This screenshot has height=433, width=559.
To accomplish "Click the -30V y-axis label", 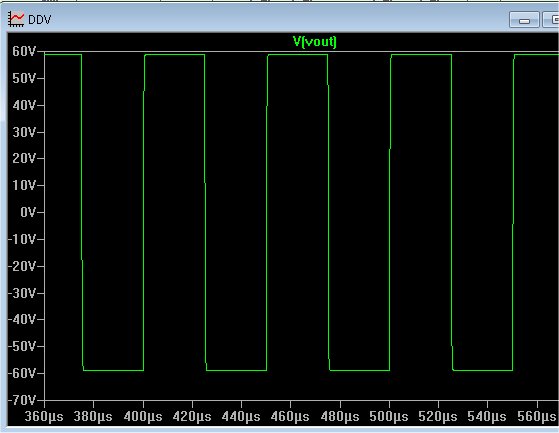I will click(x=22, y=293).
